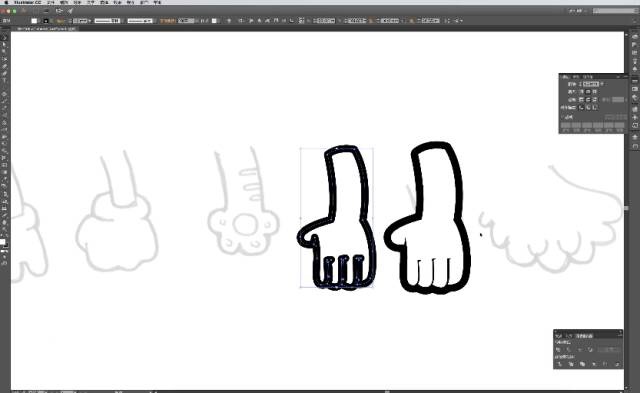
Task: Open weight dropdown arrow in Stroke panel
Action: point(602,84)
